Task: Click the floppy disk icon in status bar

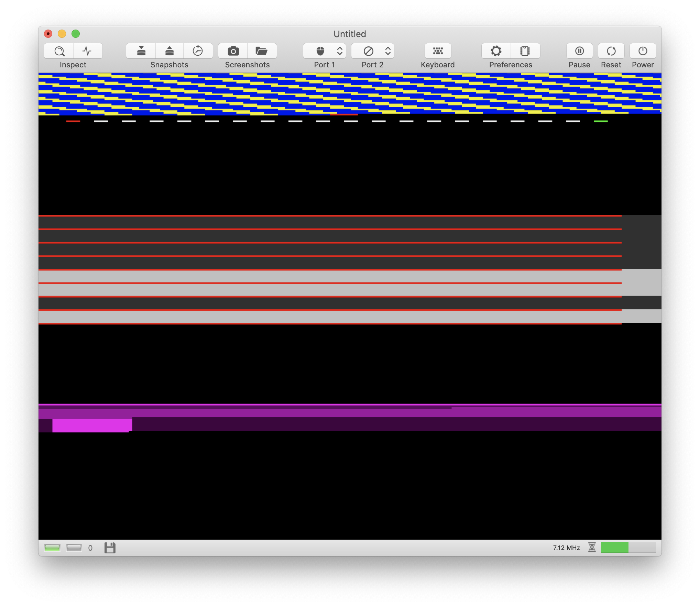Action: [110, 548]
